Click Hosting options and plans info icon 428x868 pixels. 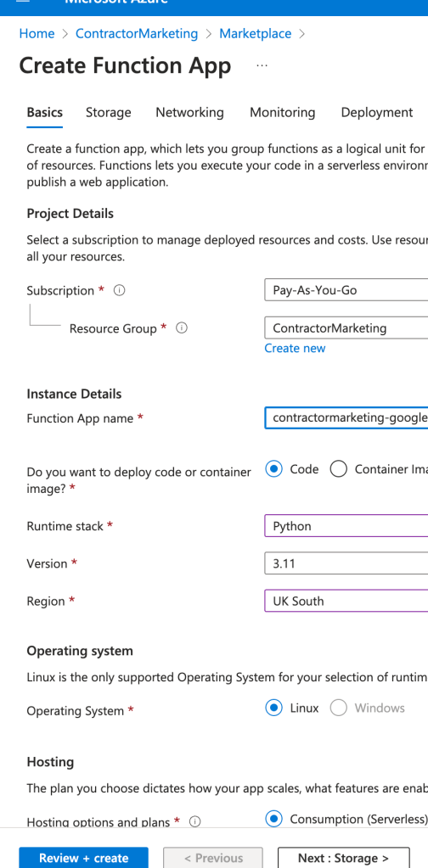click(x=194, y=822)
